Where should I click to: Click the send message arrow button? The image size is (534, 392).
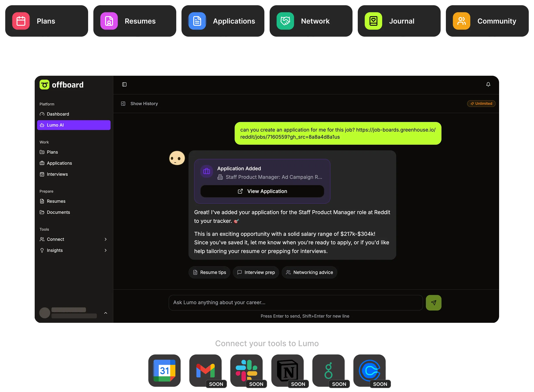[433, 303]
